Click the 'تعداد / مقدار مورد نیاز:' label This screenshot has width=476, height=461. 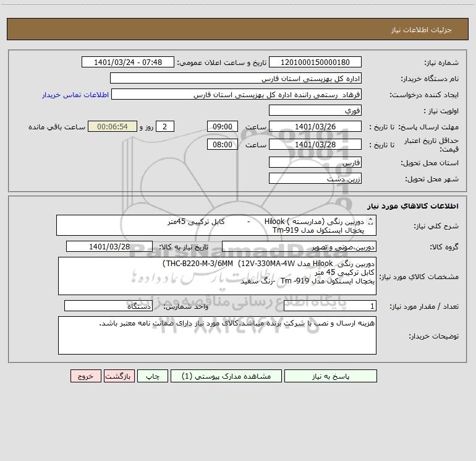(424, 306)
